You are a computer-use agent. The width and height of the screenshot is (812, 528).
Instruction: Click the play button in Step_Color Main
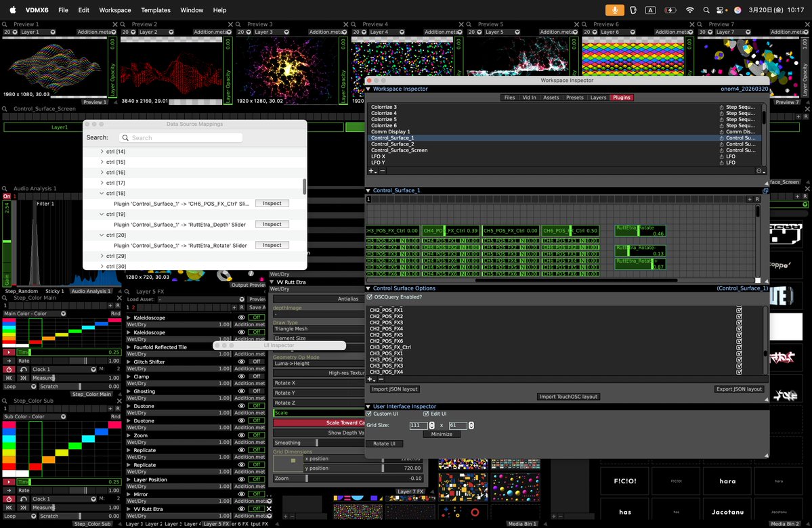pos(9,352)
